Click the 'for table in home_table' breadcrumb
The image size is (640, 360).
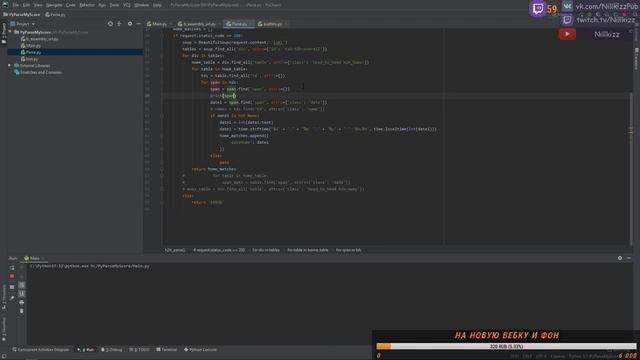coord(307,250)
